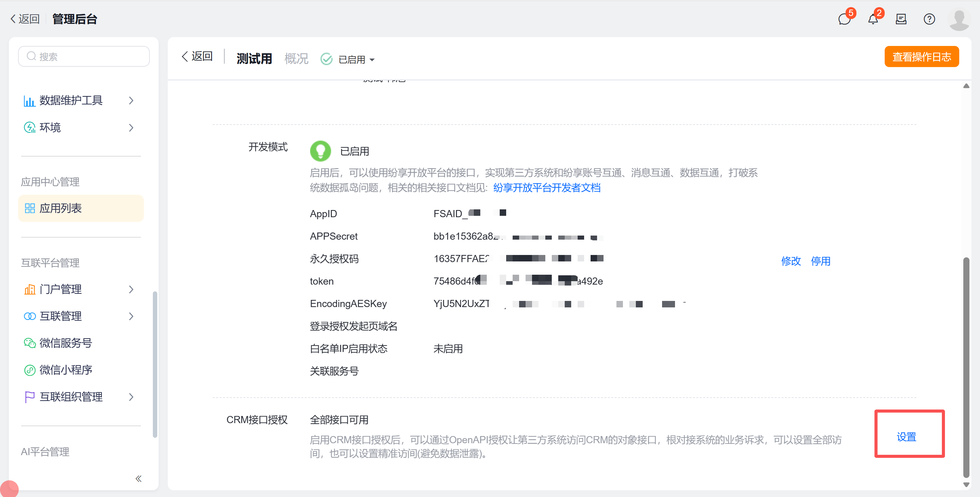Click the task list icon in header
The height and width of the screenshot is (497, 980).
tap(901, 19)
